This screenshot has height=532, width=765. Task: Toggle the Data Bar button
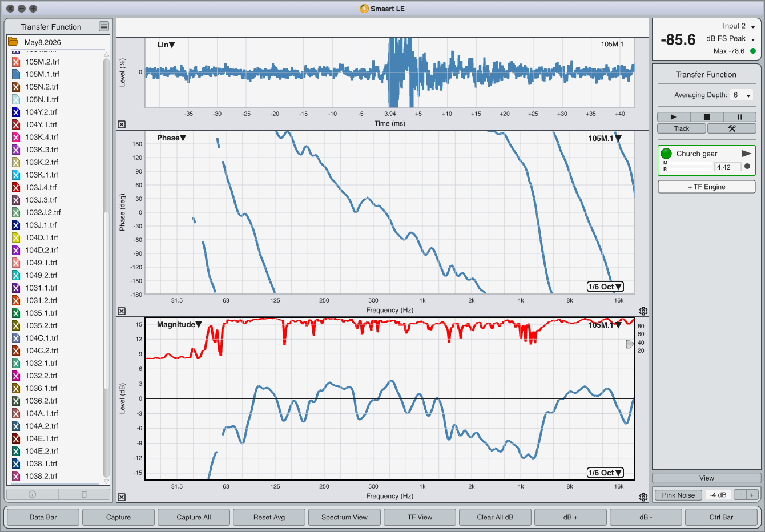tap(43, 517)
